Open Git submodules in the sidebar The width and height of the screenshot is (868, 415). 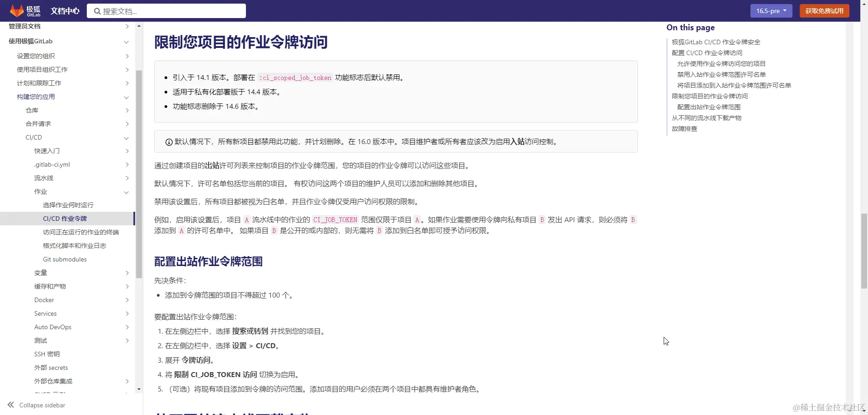[65, 259]
